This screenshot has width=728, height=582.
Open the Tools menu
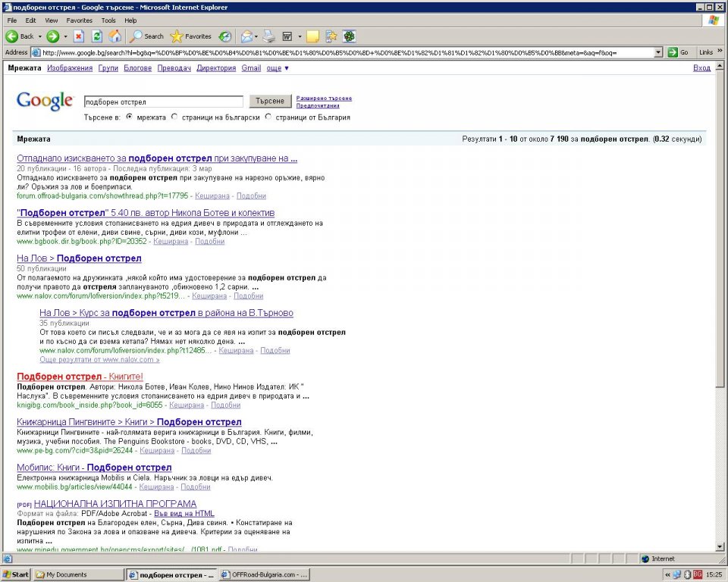(x=108, y=20)
